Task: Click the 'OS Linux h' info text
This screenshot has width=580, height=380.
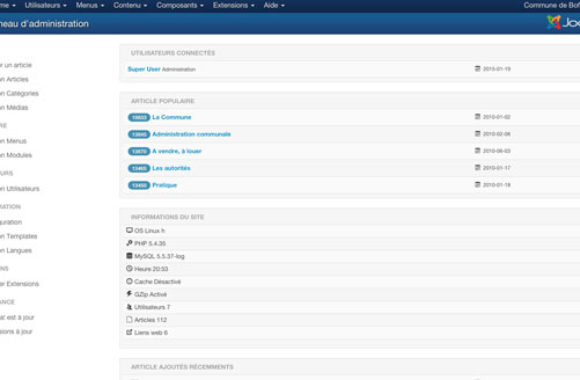Action: [149, 231]
